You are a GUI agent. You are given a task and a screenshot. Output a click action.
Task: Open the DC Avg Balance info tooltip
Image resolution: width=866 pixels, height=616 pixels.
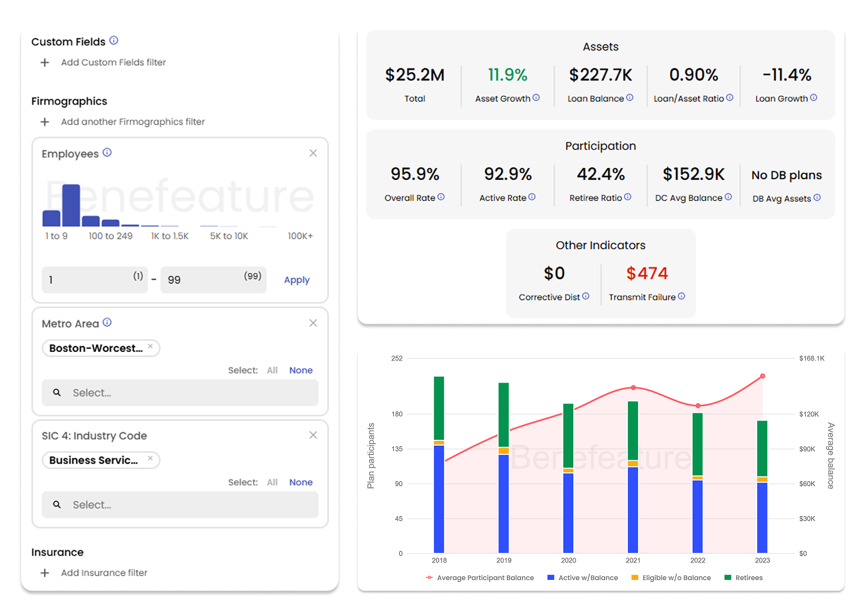728,197
